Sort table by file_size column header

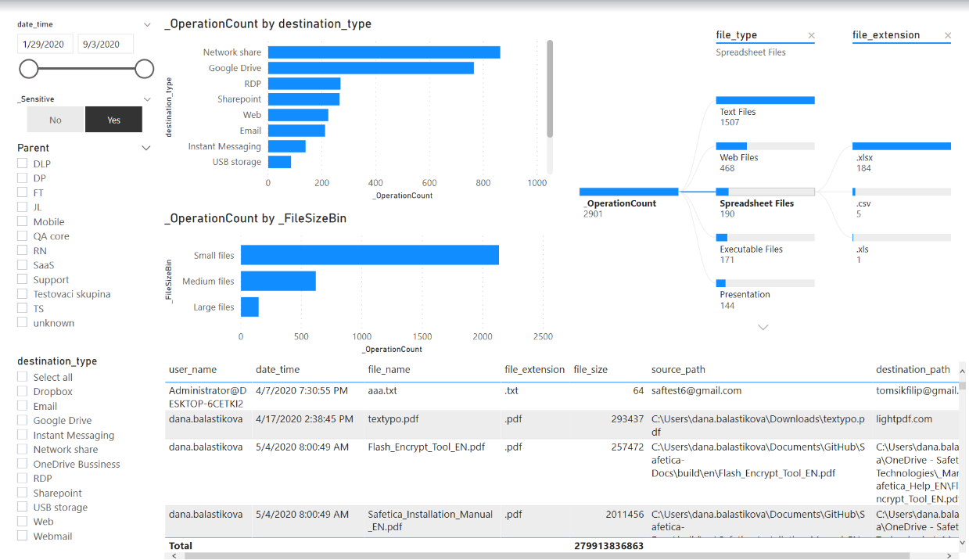point(590,369)
